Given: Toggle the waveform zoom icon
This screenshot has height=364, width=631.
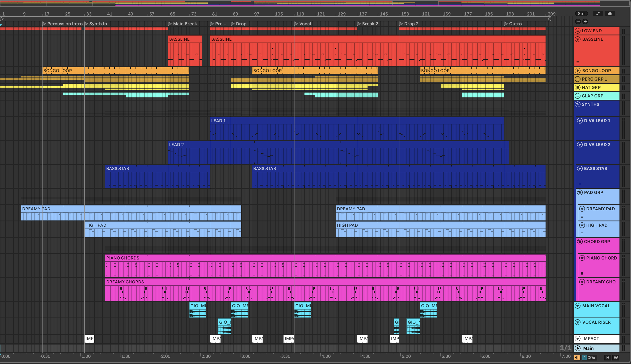Looking at the screenshot, I should click(x=577, y=358).
